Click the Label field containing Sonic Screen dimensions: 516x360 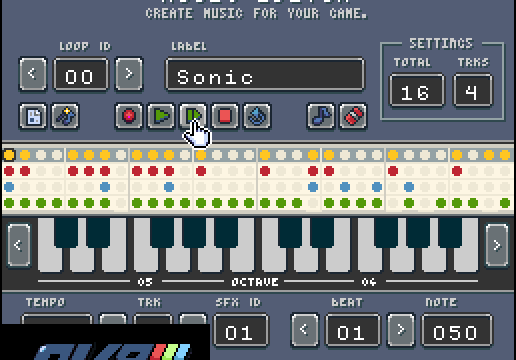pyautogui.click(x=265, y=74)
